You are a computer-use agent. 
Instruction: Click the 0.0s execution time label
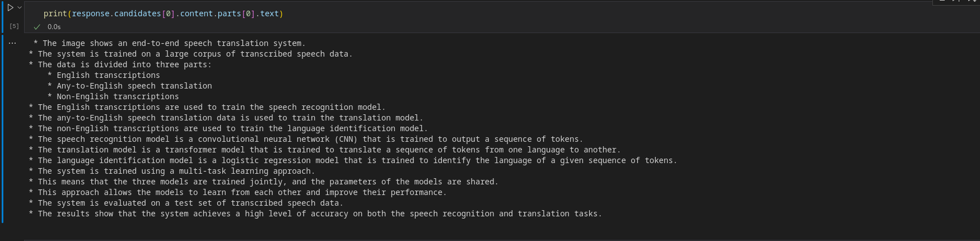tap(54, 27)
